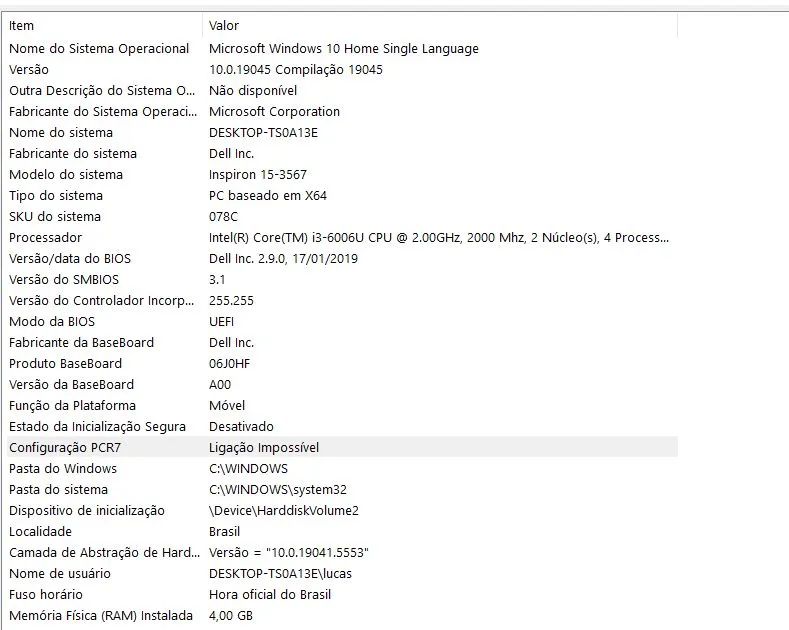Select 'Dispositivo de inicialização' row label

click(x=87, y=511)
